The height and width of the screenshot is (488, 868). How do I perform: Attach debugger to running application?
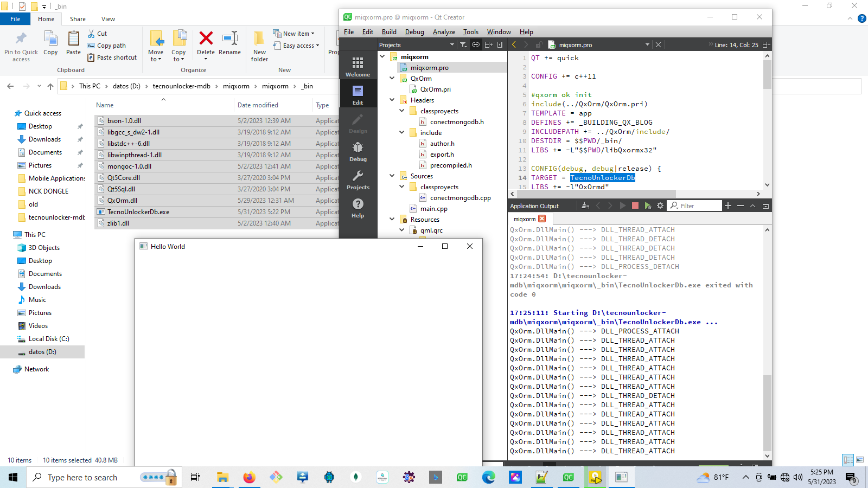(x=648, y=206)
